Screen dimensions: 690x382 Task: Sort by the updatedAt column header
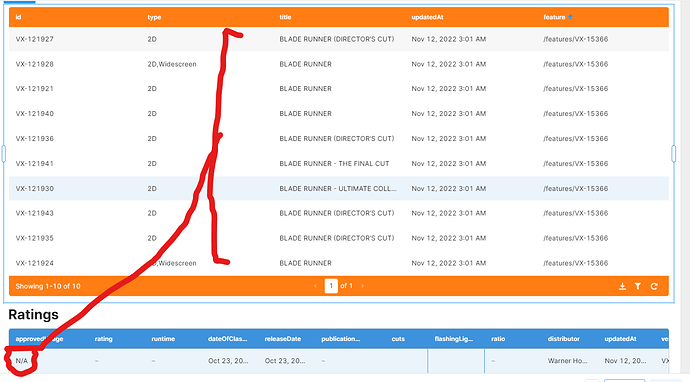pos(427,17)
